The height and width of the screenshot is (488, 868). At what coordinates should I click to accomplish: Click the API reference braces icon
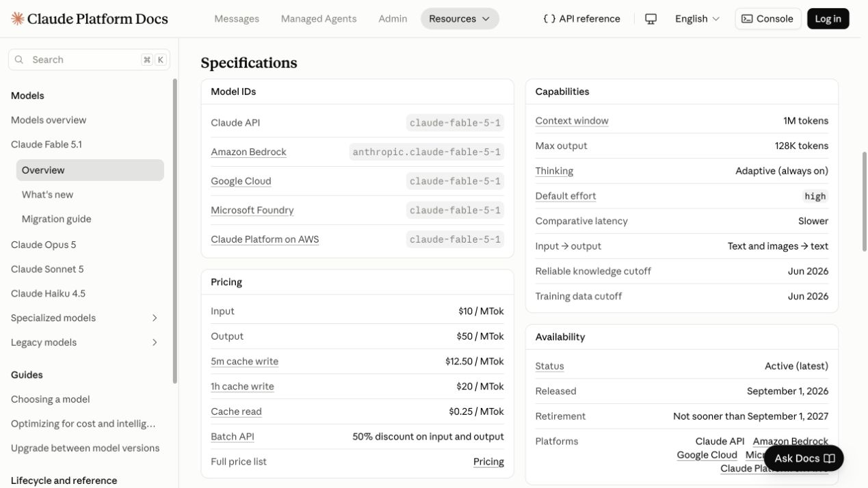549,18
